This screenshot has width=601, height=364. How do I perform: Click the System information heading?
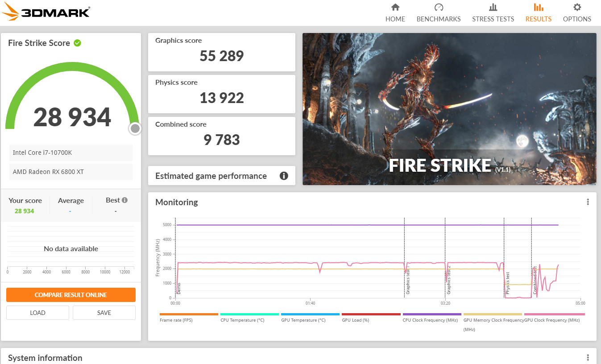[x=45, y=358]
